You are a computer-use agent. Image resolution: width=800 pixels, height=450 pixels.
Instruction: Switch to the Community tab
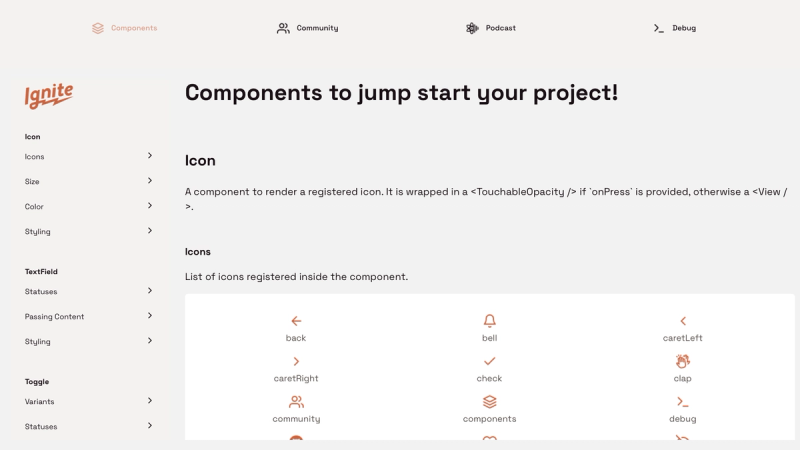pyautogui.click(x=307, y=28)
